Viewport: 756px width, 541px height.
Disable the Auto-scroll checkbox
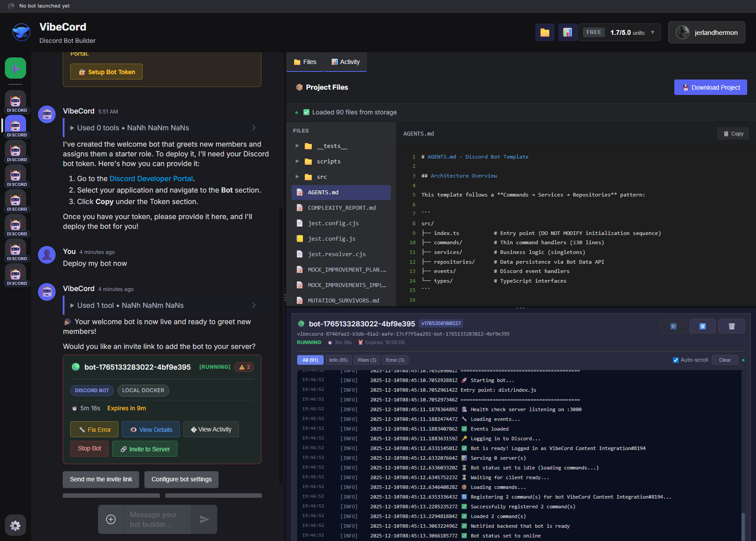676,360
